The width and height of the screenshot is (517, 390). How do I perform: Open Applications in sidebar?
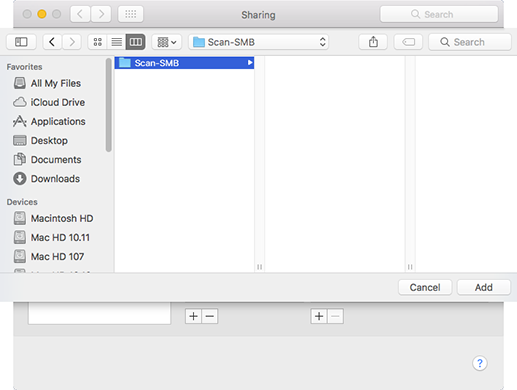pyautogui.click(x=49, y=121)
